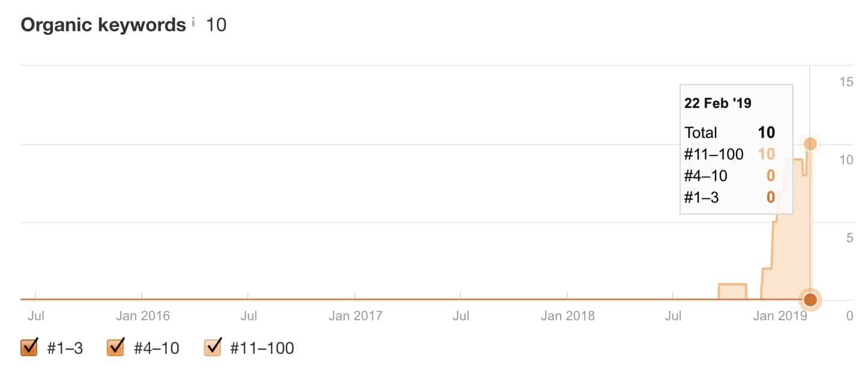Screen dimensions: 868x373
Task: Select the Jan 2016 axis label
Action: pyautogui.click(x=142, y=315)
